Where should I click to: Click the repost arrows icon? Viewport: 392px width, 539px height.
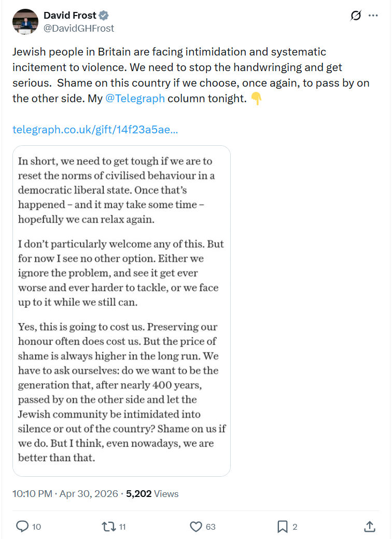[x=109, y=526]
